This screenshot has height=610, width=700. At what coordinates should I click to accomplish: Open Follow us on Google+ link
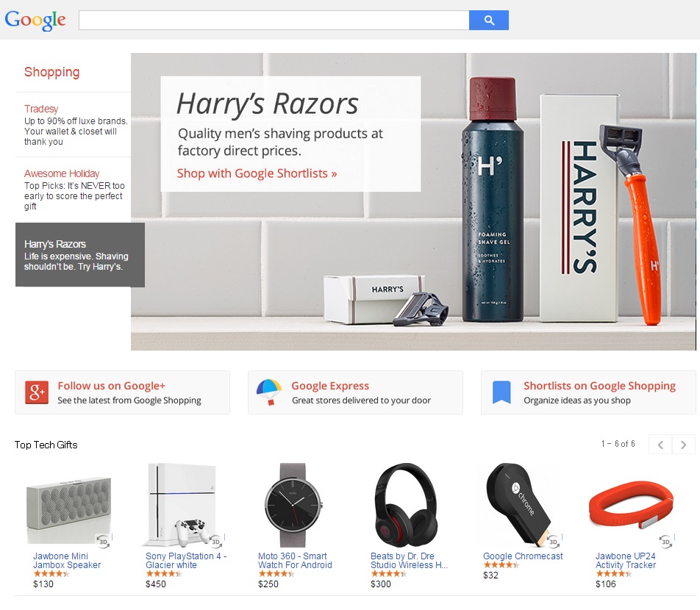pos(111,386)
